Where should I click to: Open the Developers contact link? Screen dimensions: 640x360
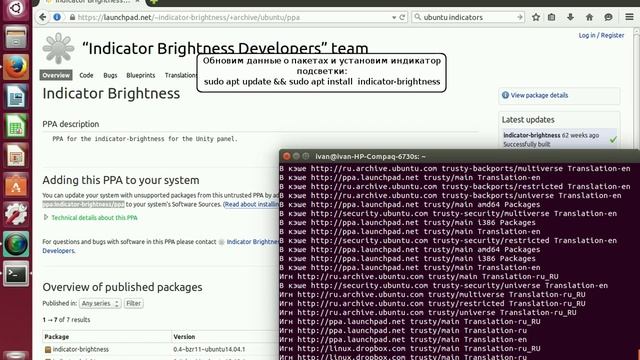pos(58,251)
